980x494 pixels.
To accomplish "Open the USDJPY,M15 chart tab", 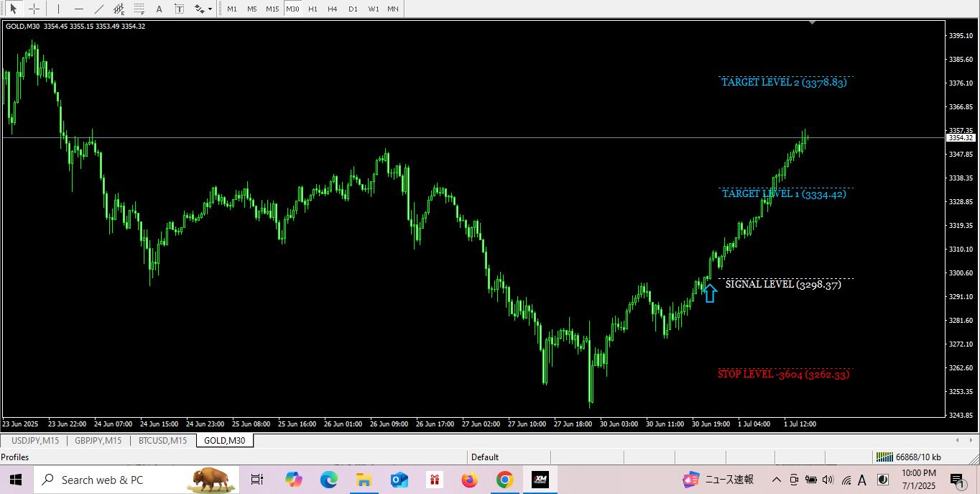I will pos(35,441).
